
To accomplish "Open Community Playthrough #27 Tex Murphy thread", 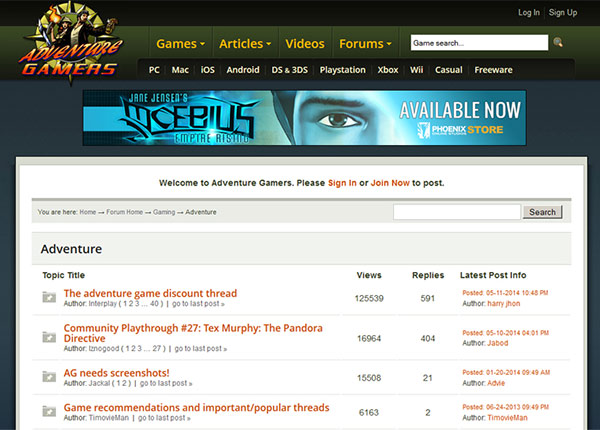I will tap(193, 333).
